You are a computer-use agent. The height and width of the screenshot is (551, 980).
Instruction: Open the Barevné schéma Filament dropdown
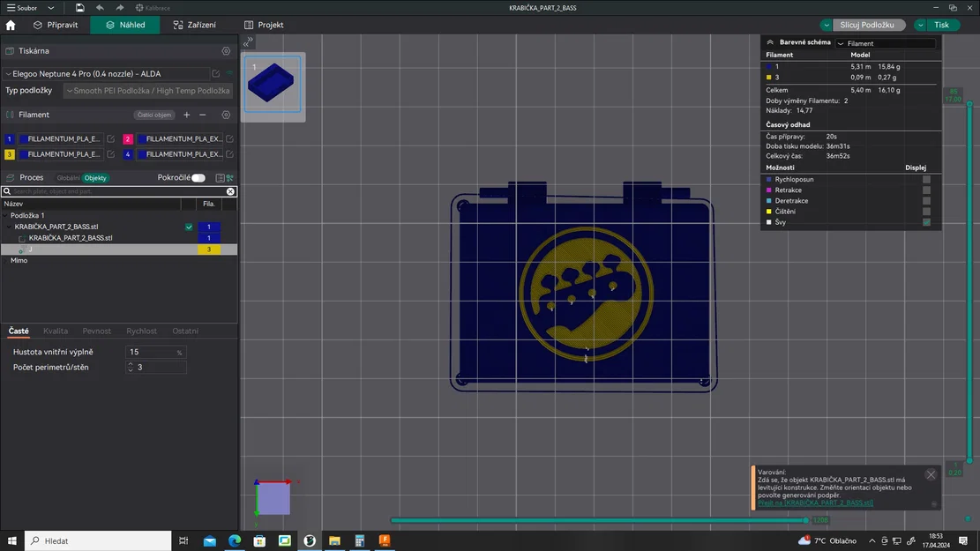click(x=886, y=44)
